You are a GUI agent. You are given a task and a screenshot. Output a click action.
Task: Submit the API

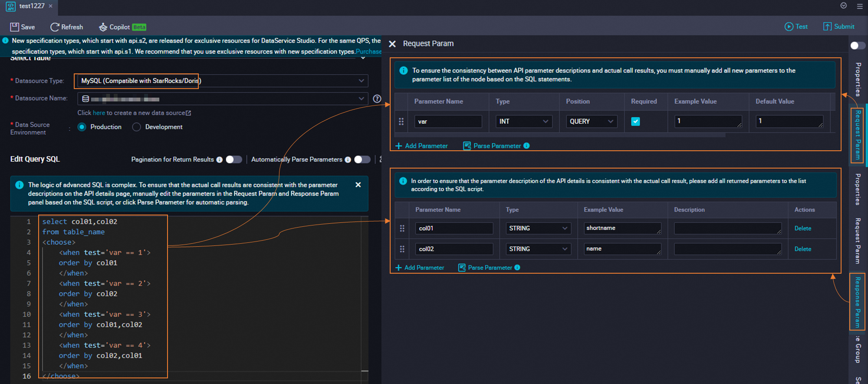tap(838, 26)
